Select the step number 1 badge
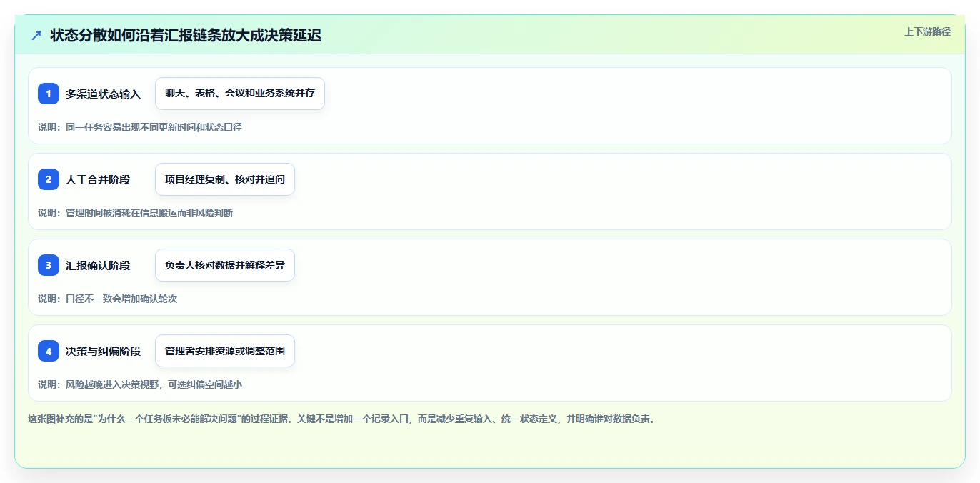Image resolution: width=980 pixels, height=483 pixels. coord(49,94)
